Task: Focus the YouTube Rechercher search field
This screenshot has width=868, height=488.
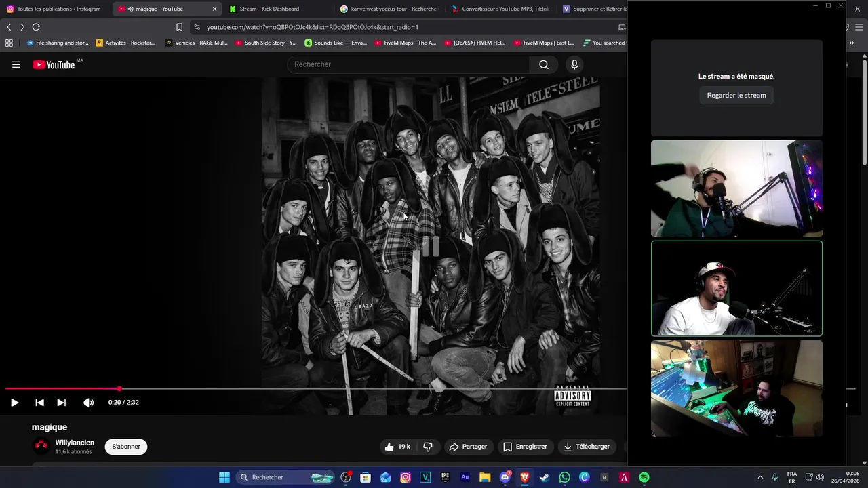Action: tap(409, 64)
